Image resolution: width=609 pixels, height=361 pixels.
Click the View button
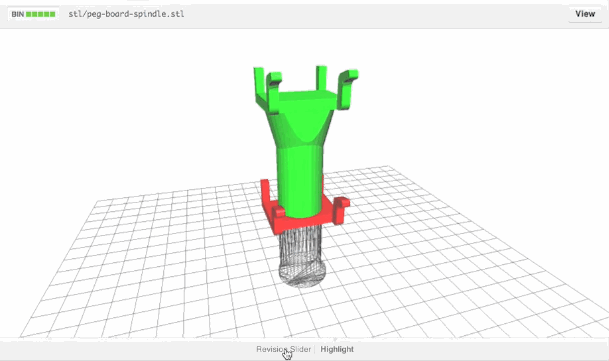585,14
